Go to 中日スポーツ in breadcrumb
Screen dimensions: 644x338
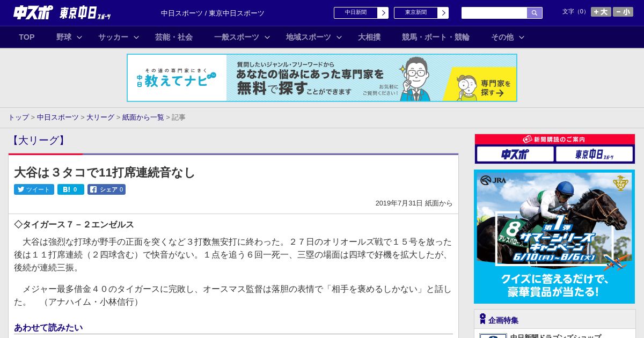pyautogui.click(x=58, y=117)
